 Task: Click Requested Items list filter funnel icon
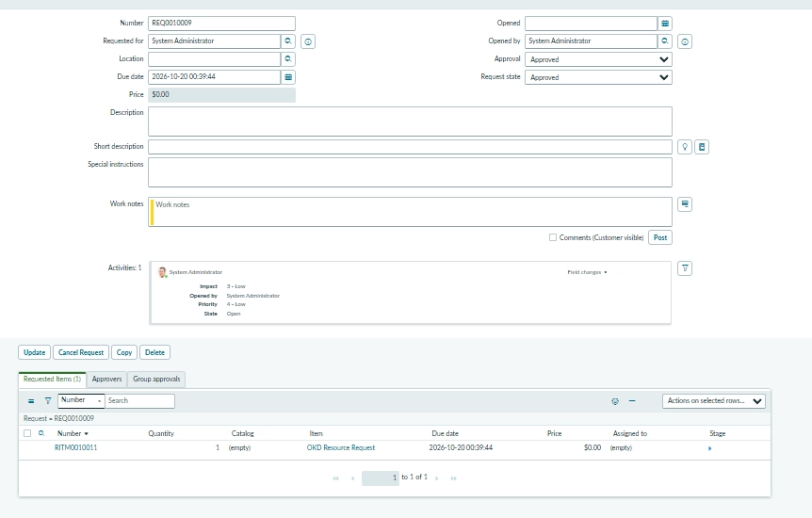click(48, 401)
